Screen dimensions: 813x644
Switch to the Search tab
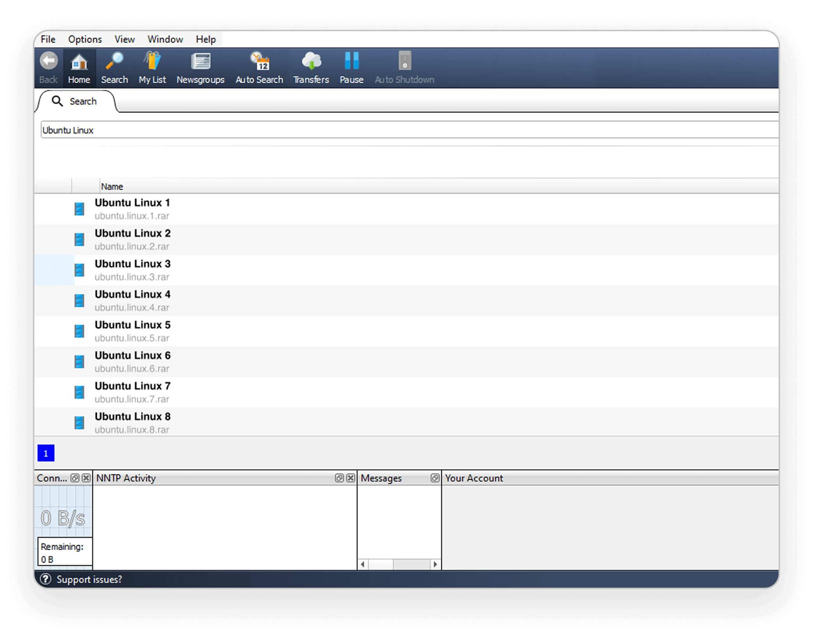click(x=77, y=101)
